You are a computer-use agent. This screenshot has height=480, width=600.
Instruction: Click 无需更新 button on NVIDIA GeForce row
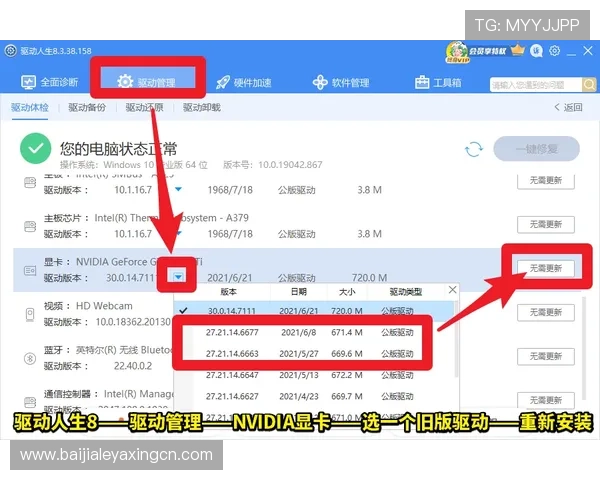tap(546, 268)
